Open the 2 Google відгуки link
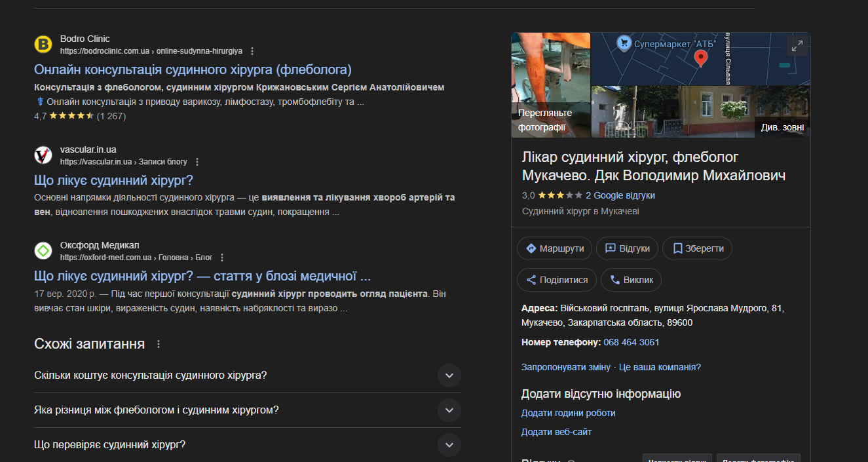Screen dimensions: 868x462 [620, 195]
